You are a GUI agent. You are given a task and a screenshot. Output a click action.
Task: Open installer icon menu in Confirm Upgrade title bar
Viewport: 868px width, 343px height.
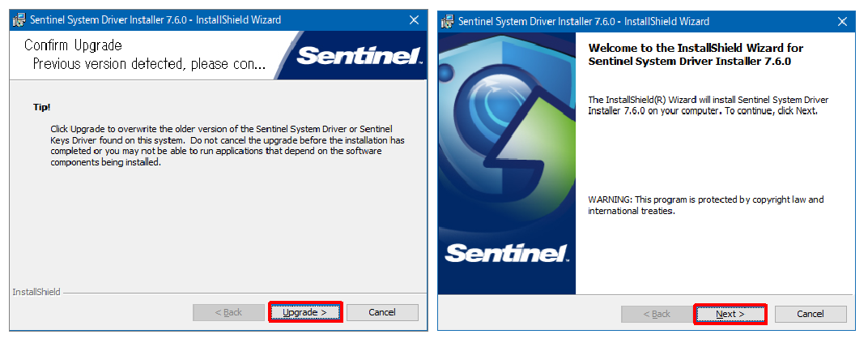pos(19,20)
